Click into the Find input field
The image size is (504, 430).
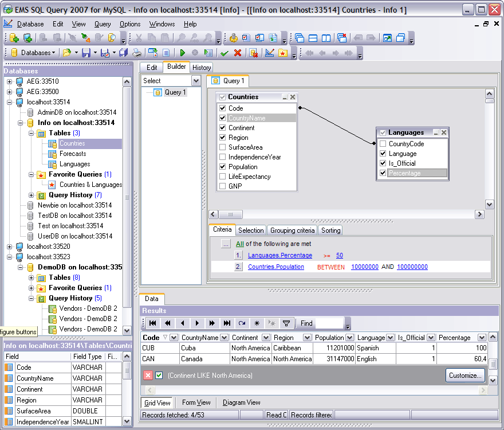tap(329, 323)
